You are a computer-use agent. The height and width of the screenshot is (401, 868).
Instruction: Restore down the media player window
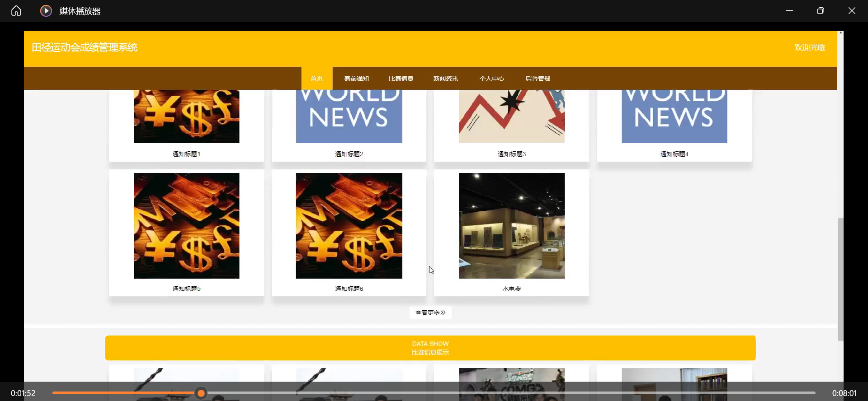(821, 11)
